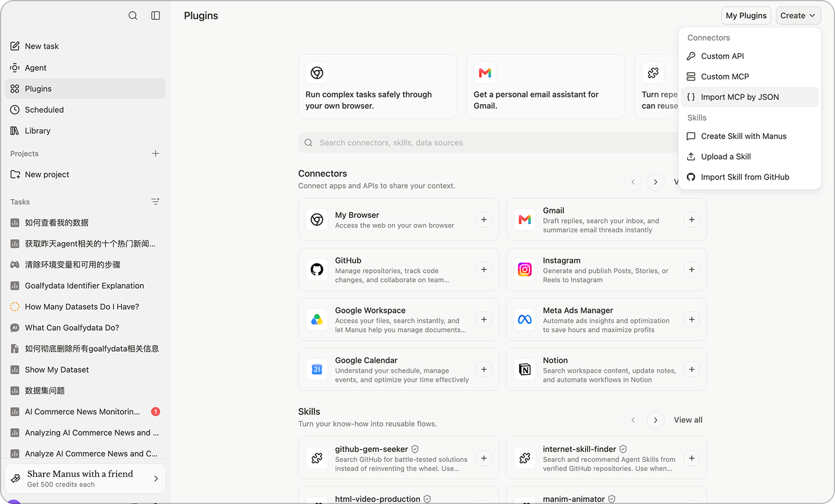Screen dimensions: 835x504
Task: Open Goalfydata Identifier Explanation task
Action: 85,286
